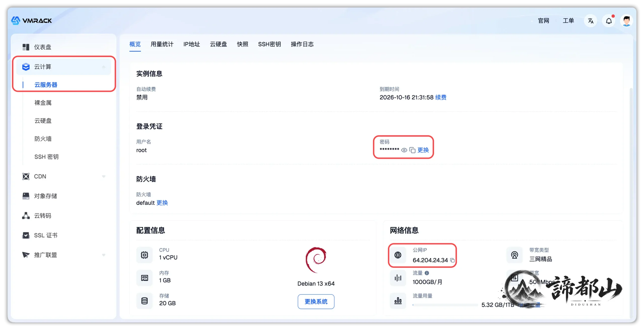Reveal password with the eye icon
This screenshot has height=330, width=644.
[404, 150]
